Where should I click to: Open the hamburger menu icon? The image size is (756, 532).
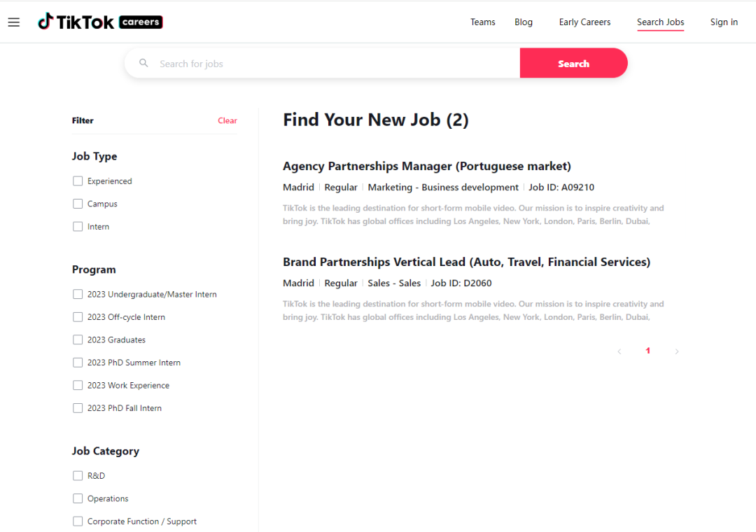(x=14, y=22)
